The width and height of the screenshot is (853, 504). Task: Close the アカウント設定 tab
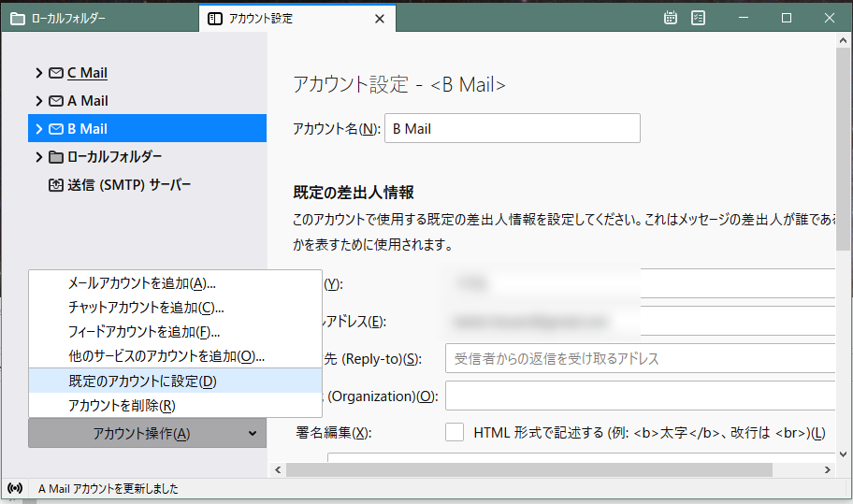(380, 19)
